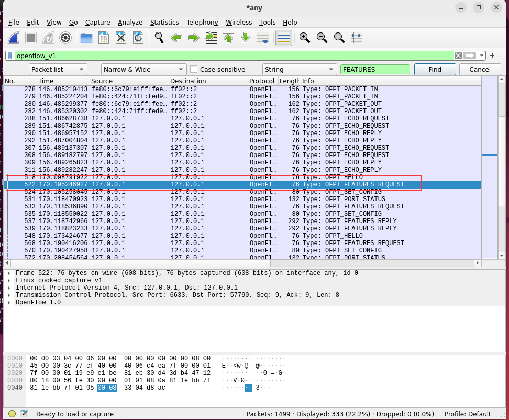Save this capture file

104,38
